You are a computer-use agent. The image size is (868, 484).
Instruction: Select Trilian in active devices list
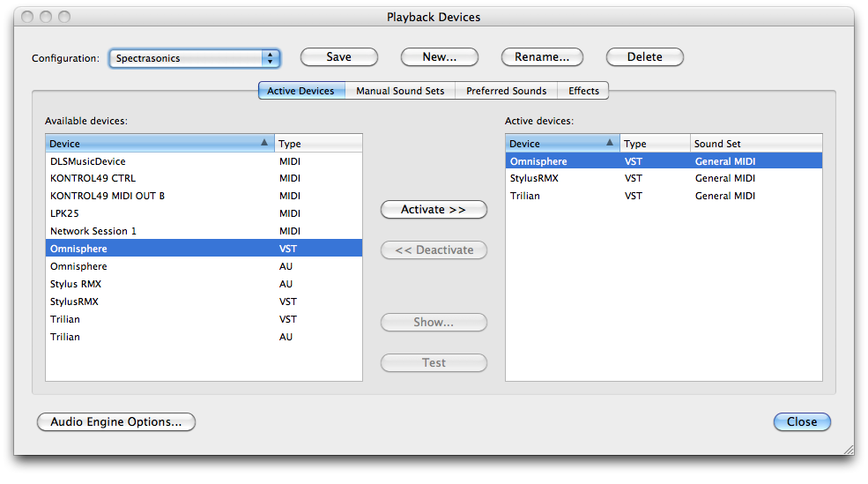pos(664,196)
